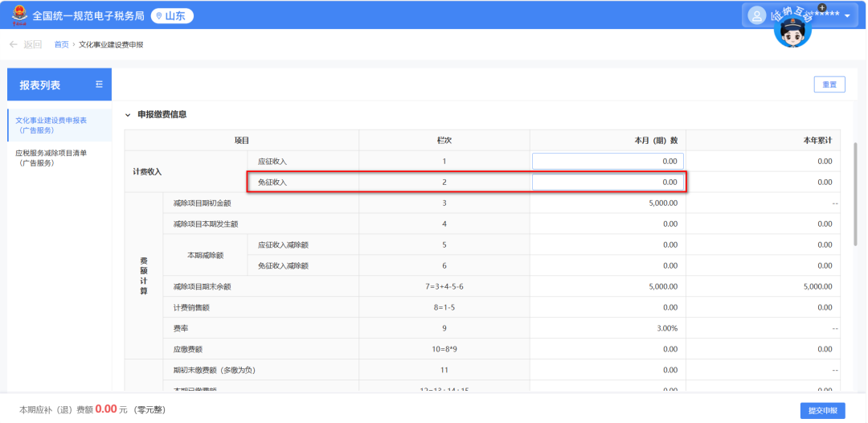The height and width of the screenshot is (423, 868).
Task: Click the vertical scrollbar of the form
Action: pos(856,194)
